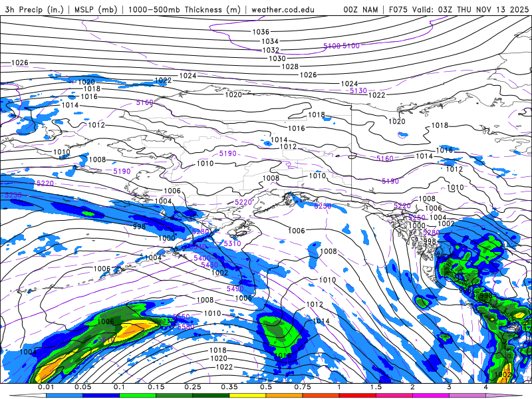
Task: Click the 0.15 colorbar tick label
Action: pos(156,387)
